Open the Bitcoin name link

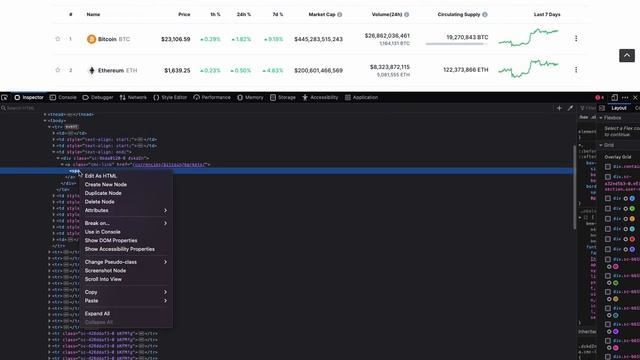(x=107, y=39)
